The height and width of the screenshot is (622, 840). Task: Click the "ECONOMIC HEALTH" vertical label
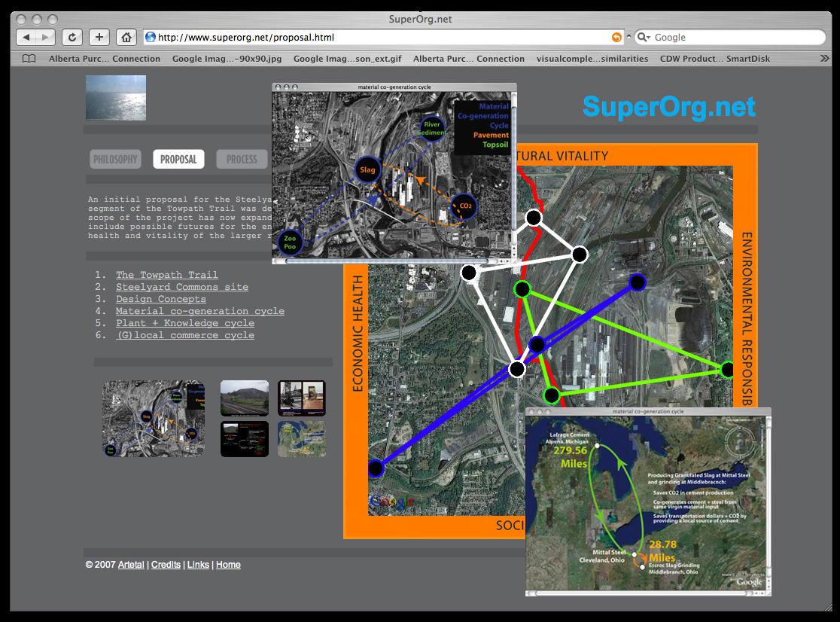tap(358, 334)
